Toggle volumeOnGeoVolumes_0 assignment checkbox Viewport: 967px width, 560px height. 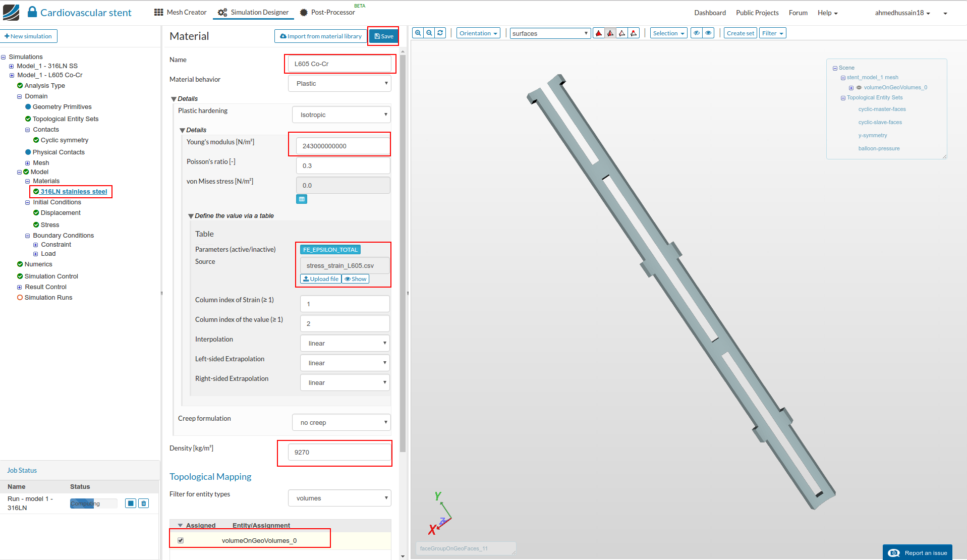tap(181, 540)
